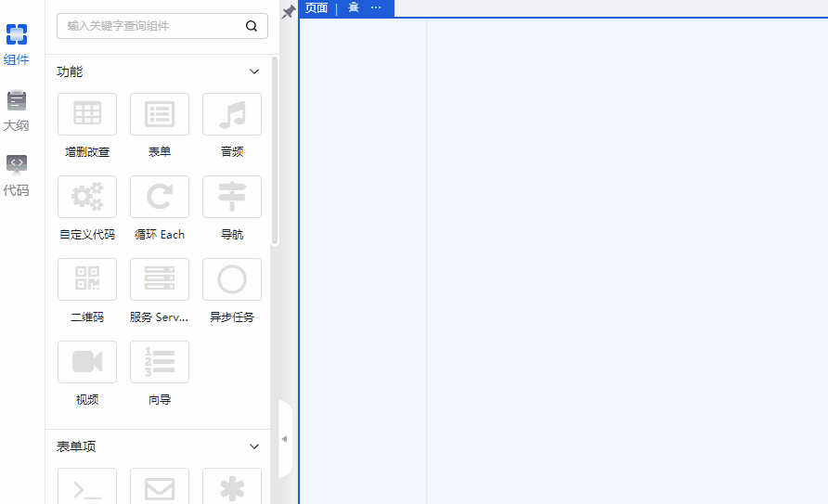This screenshot has width=828, height=504.
Task: Select the 增删改查 (CRUD) table component
Action: (x=87, y=114)
